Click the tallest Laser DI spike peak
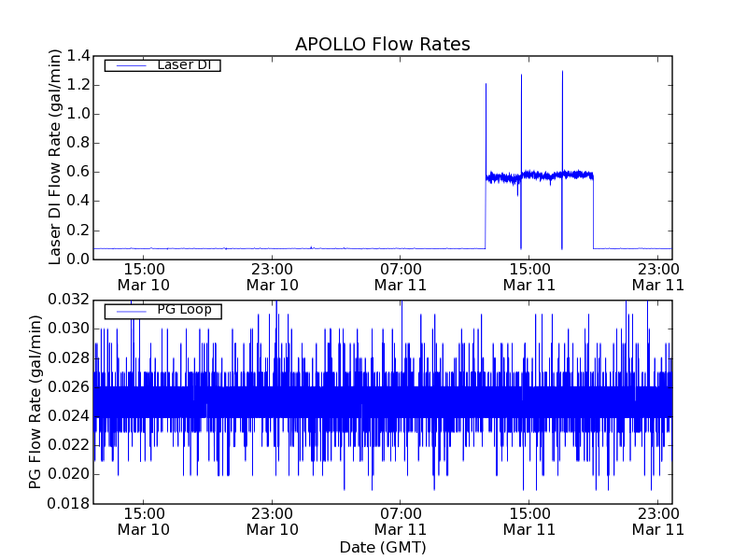Viewport: 747px width, 560px height. [x=562, y=72]
